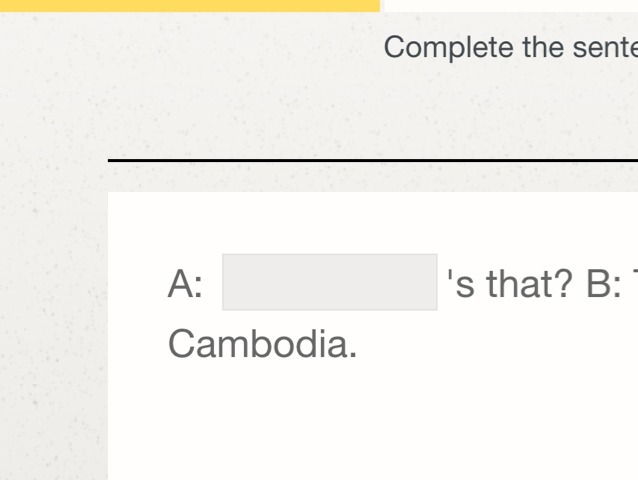Click the "A:" speaker label
The width and height of the screenshot is (638, 480).
pos(185,284)
